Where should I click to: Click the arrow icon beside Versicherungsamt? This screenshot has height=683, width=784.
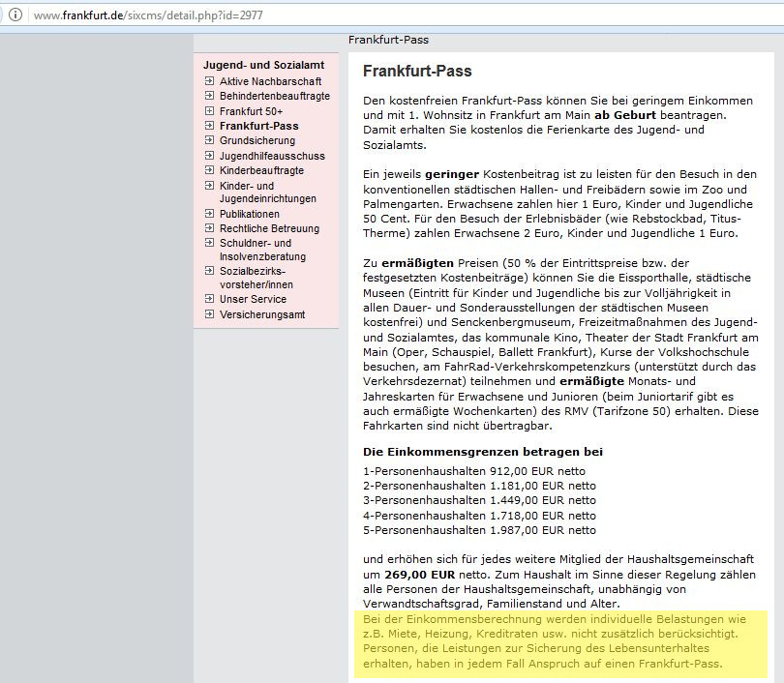(209, 313)
